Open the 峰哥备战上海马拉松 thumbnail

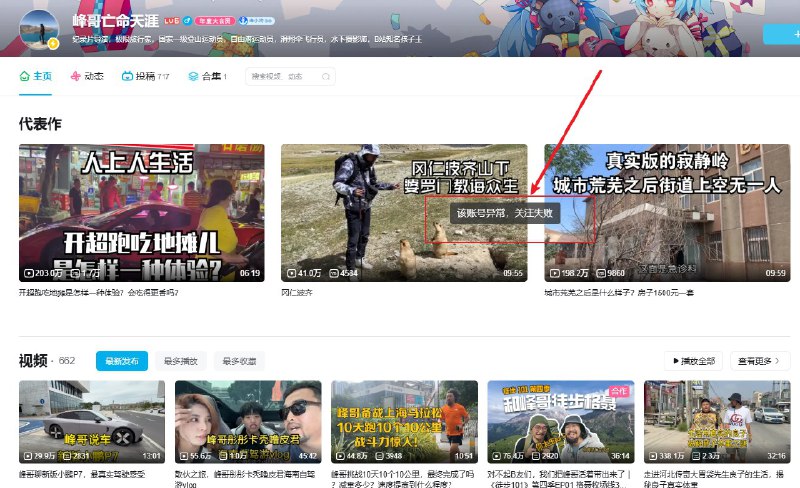405,422
